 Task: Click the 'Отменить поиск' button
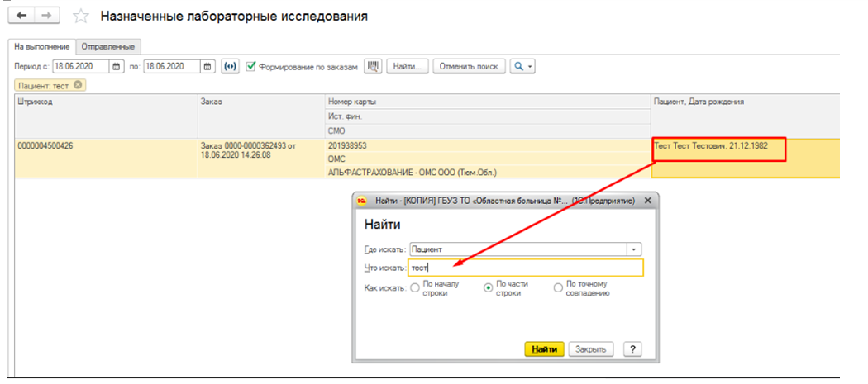[x=470, y=66]
